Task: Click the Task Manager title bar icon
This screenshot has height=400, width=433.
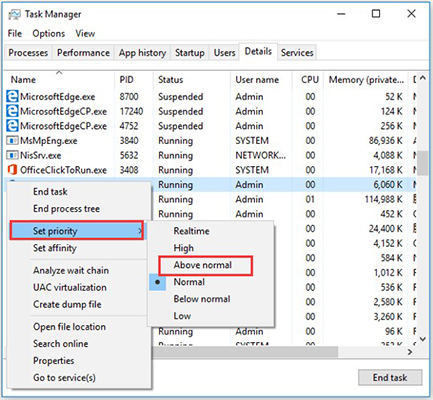Action: 14,14
